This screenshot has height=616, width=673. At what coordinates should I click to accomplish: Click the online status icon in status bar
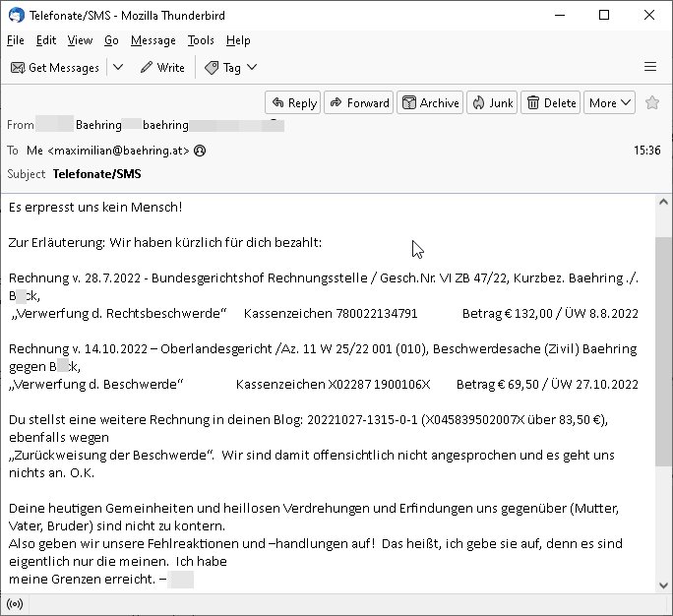click(x=15, y=604)
